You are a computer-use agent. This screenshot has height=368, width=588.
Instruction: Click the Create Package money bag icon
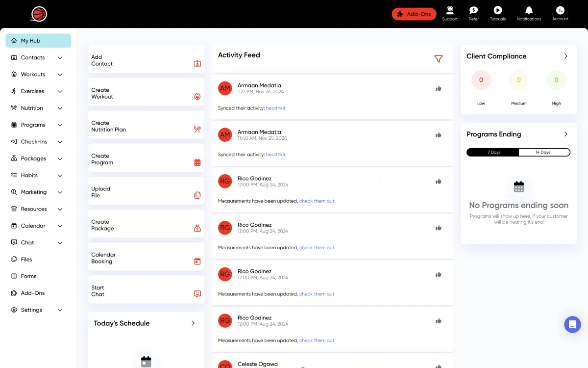[x=197, y=228]
